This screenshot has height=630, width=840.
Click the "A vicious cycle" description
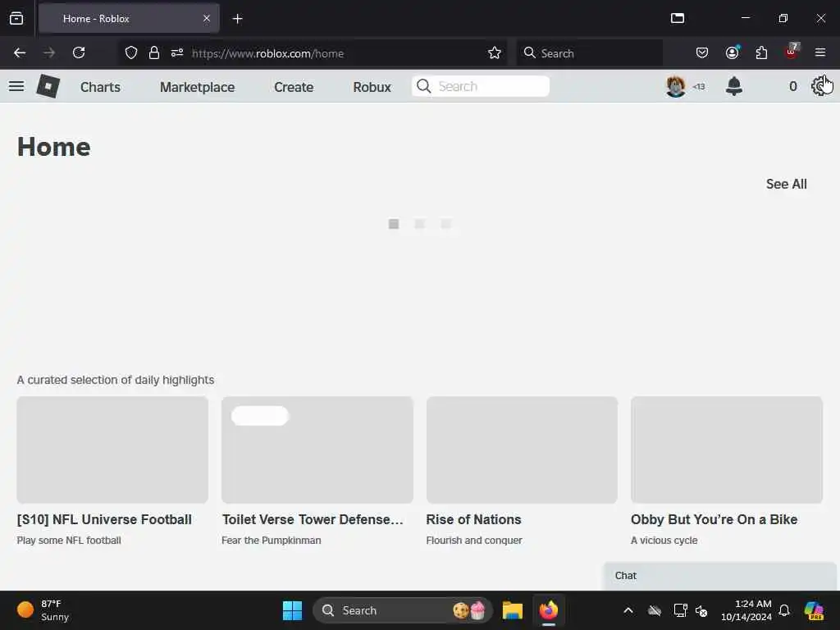(x=664, y=541)
